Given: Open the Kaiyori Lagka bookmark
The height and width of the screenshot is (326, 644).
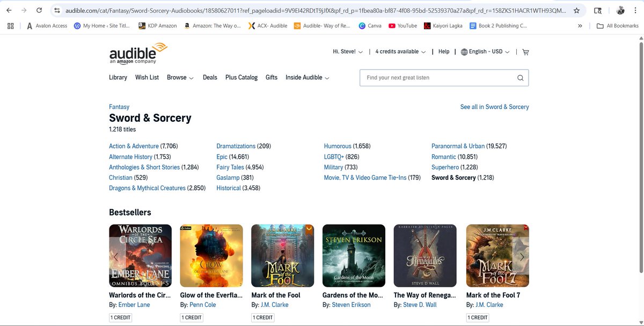Looking at the screenshot, I should 443,25.
